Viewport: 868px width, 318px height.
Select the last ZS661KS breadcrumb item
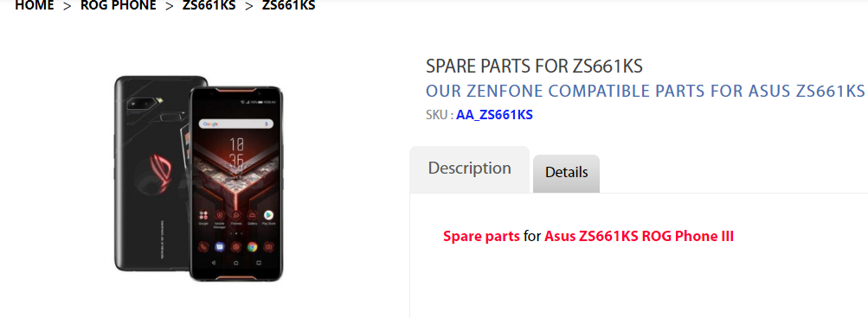pyautogui.click(x=288, y=6)
